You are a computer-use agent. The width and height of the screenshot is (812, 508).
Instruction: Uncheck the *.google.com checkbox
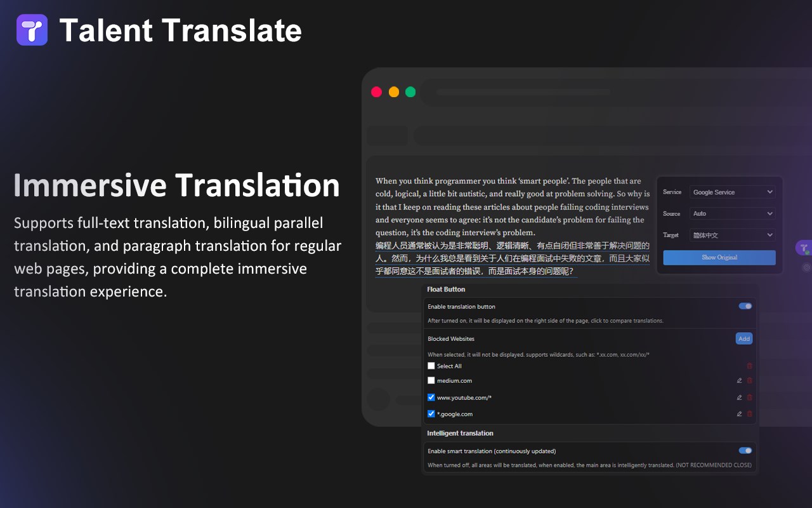tap(431, 414)
